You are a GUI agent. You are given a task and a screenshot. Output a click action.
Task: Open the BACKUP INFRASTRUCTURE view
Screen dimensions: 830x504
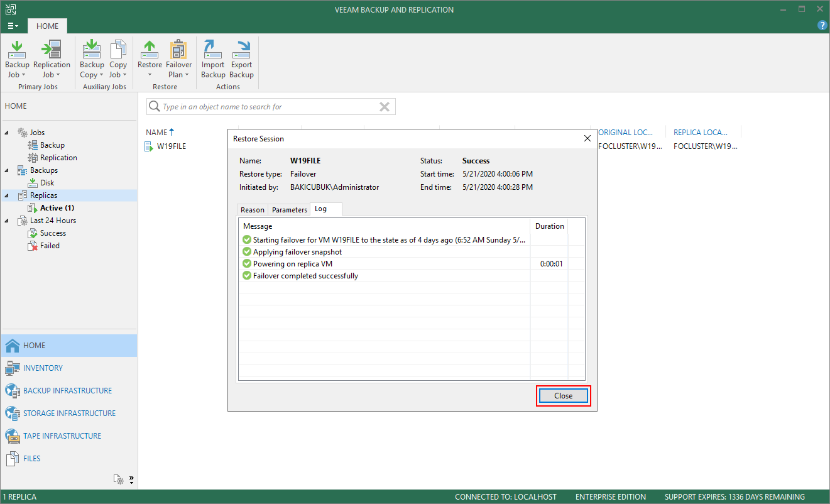69,391
